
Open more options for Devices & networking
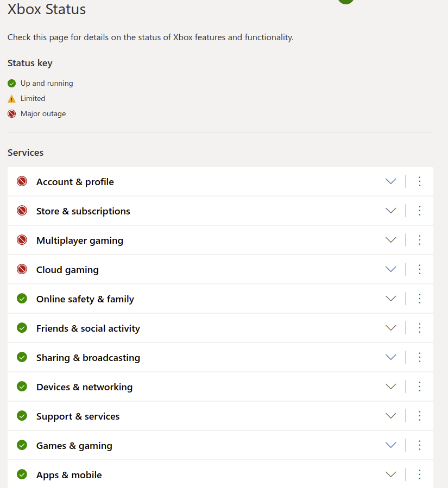click(x=420, y=386)
